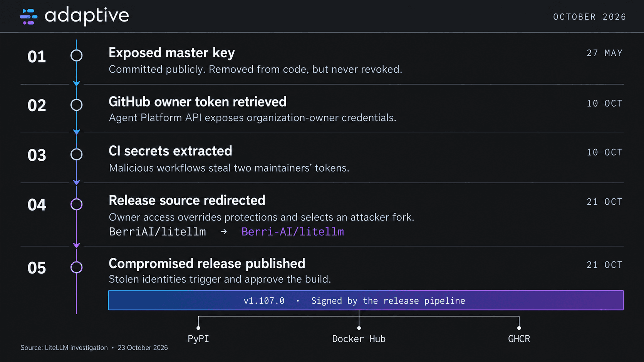
Task: Click the Agent Platform API description line
Action: point(253,118)
